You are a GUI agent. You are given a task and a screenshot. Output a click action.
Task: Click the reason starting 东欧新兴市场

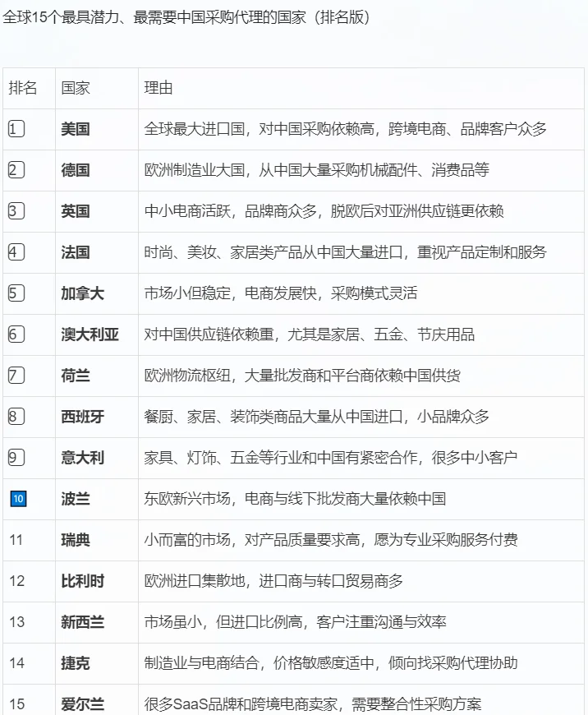pos(295,498)
